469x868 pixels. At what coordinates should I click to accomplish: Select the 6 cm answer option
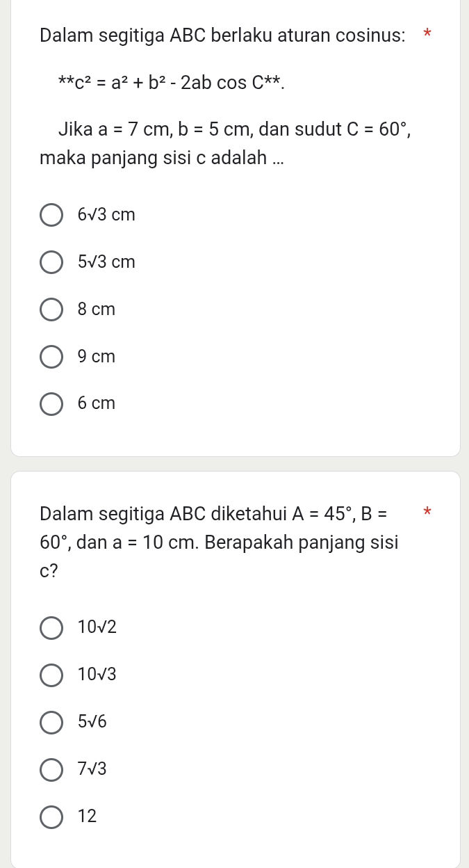(x=51, y=403)
